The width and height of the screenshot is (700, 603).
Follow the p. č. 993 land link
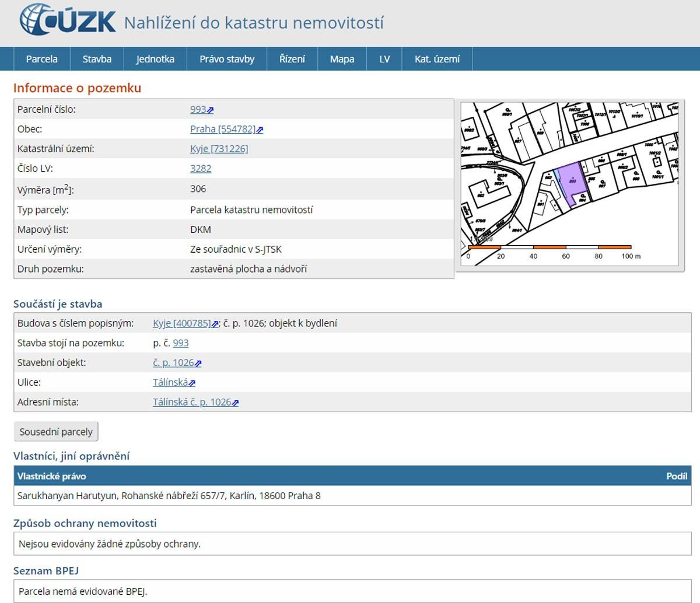click(181, 343)
